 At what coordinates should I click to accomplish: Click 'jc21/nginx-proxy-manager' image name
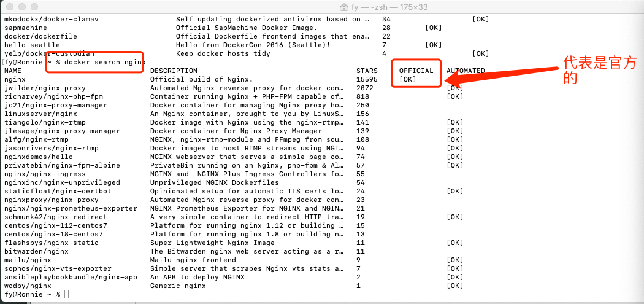point(55,105)
